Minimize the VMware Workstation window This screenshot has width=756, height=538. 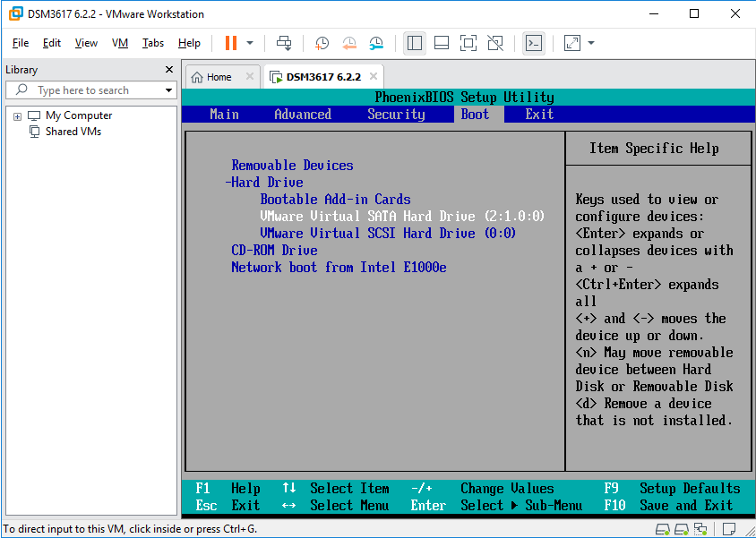653,13
